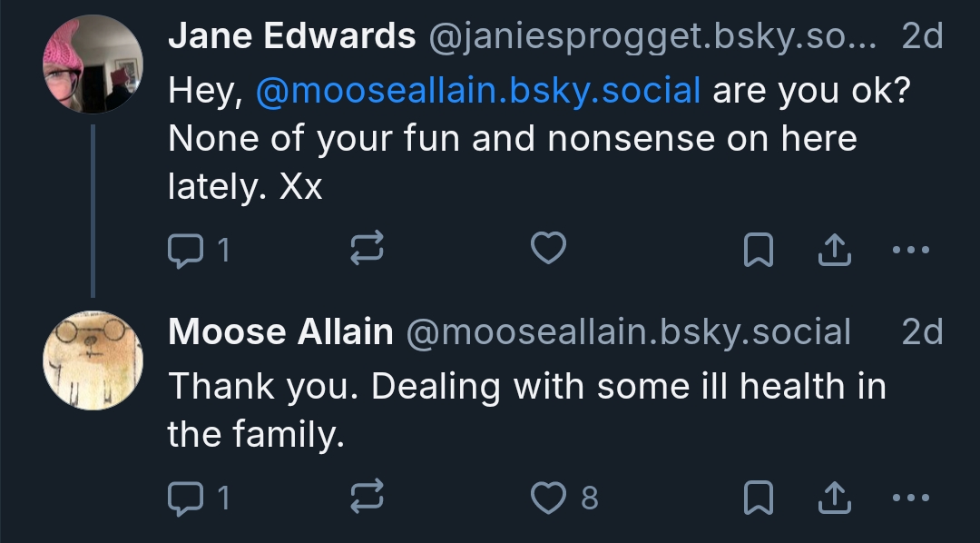The height and width of the screenshot is (543, 980).
Task: Like Moose Allain's reply with 8 likes
Action: 548,497
